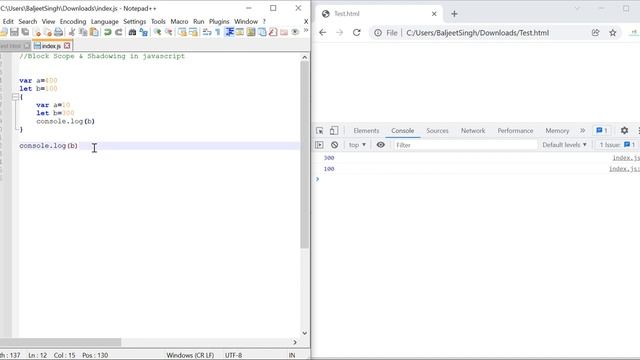This screenshot has width=640, height=360.
Task: Click the Zoom In icon
Action: click(157, 32)
